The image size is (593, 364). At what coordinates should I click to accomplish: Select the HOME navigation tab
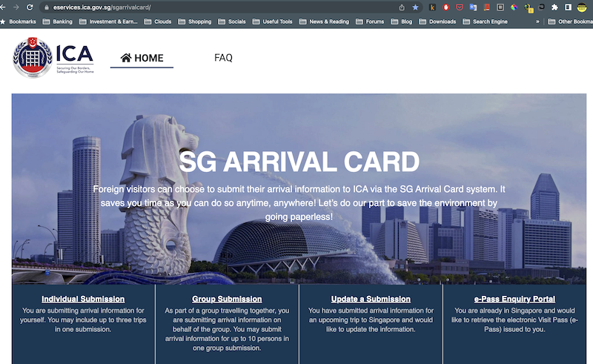(142, 58)
